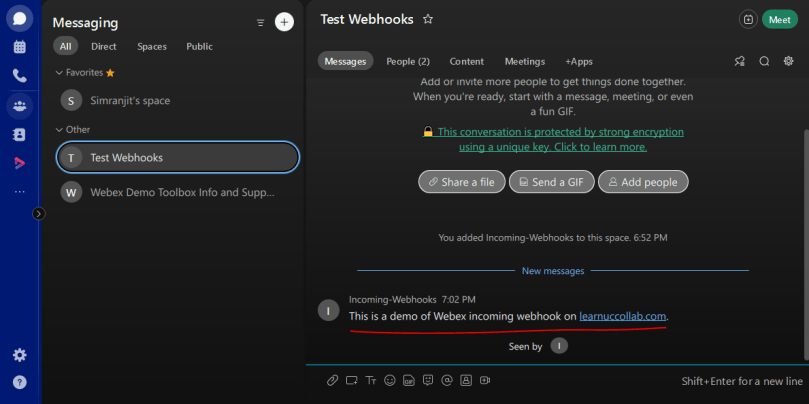Switch to the Content tab
809x404 pixels.
466,61
